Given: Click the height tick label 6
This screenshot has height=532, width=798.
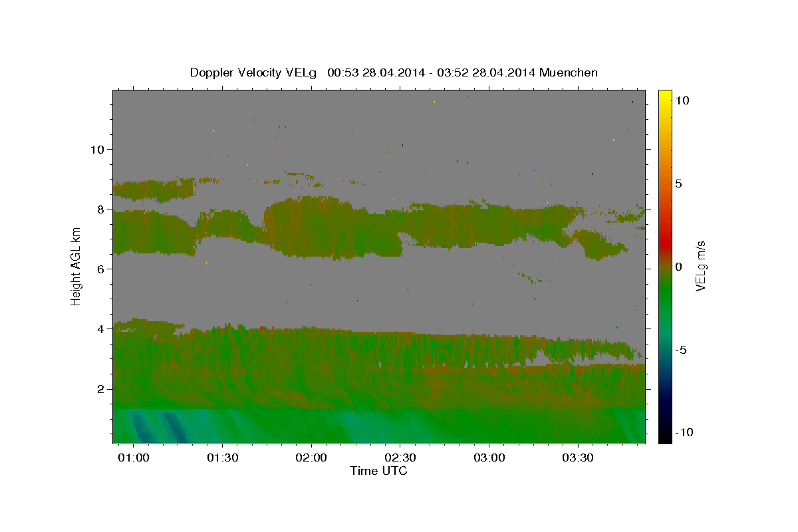Looking at the screenshot, I should pyautogui.click(x=100, y=269).
